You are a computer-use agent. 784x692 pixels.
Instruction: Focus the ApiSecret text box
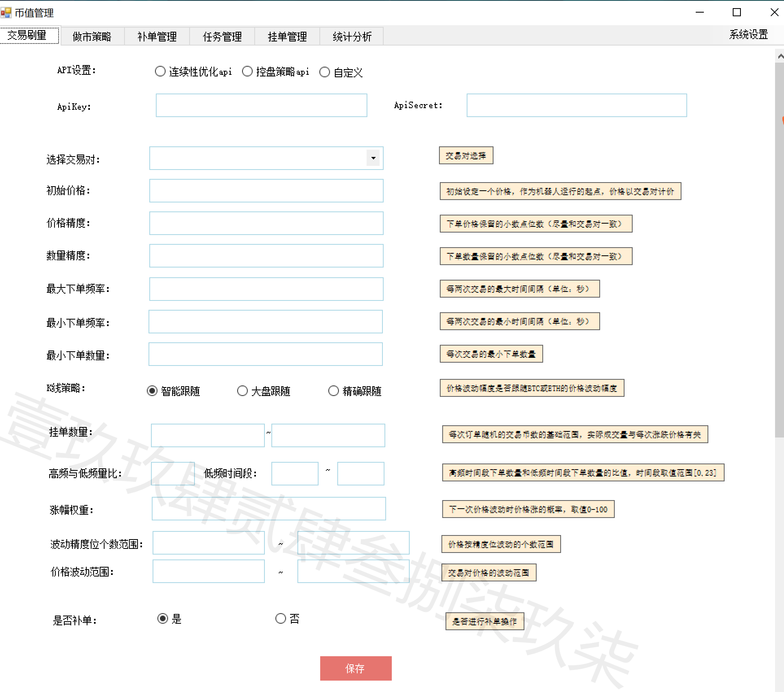click(x=576, y=105)
